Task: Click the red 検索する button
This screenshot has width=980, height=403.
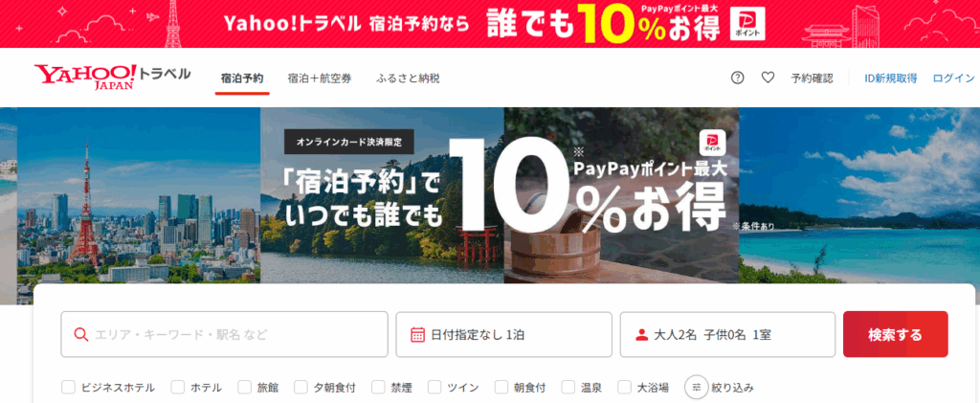Action: (895, 334)
